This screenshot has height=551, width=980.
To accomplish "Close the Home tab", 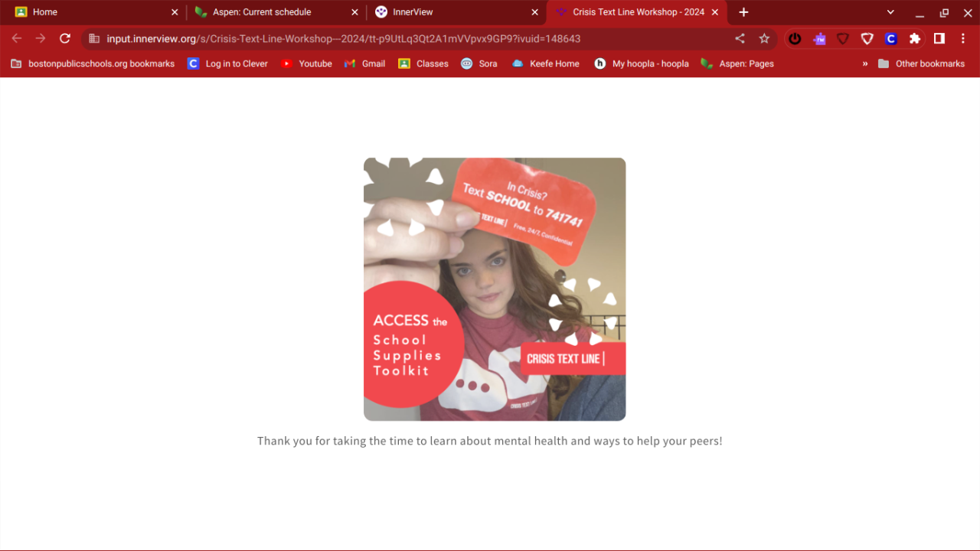I will [175, 12].
